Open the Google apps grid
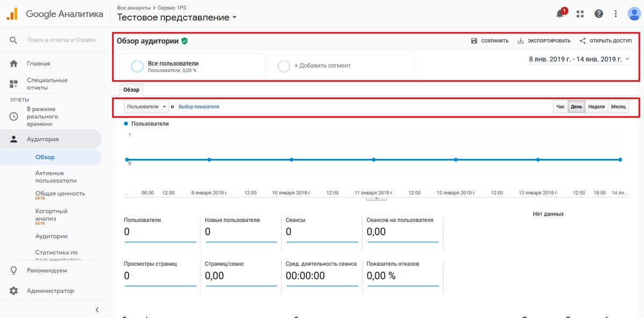The image size is (644, 318). pos(580,13)
